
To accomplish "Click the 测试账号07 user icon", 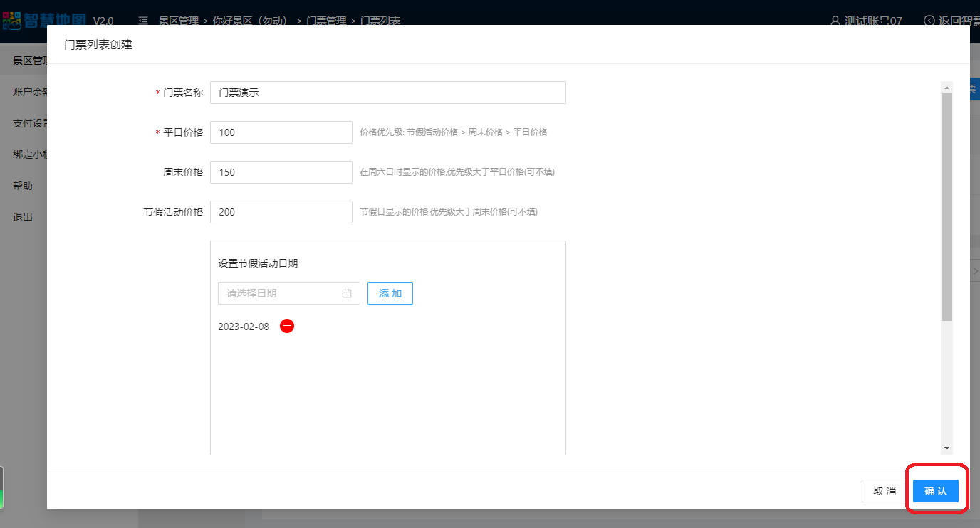I will 835,21.
